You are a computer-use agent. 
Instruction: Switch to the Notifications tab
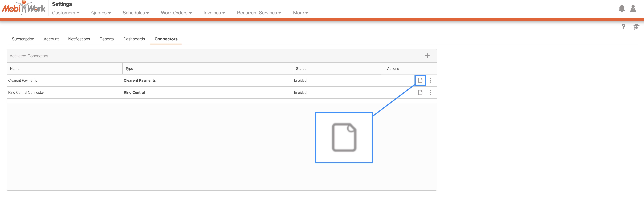click(x=79, y=39)
